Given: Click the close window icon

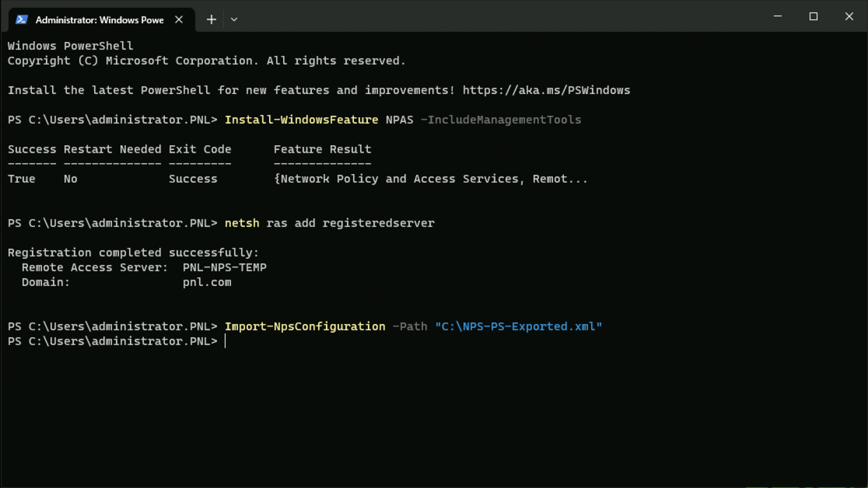Looking at the screenshot, I should pyautogui.click(x=849, y=16).
